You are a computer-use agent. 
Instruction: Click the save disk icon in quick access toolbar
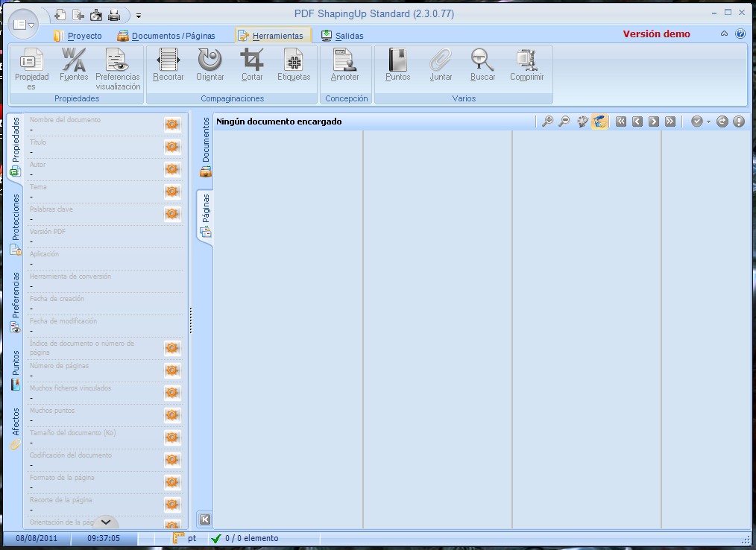click(96, 16)
